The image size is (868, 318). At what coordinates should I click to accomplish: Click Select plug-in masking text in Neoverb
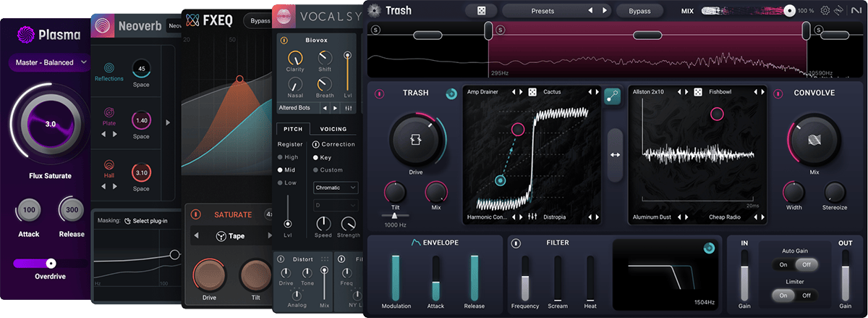150,221
